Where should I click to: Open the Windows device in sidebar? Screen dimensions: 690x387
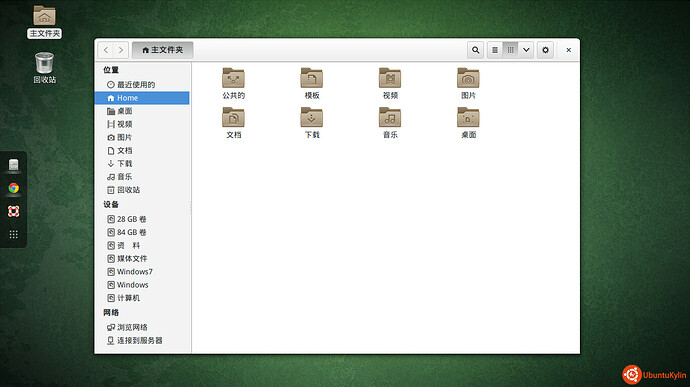[x=142, y=285]
